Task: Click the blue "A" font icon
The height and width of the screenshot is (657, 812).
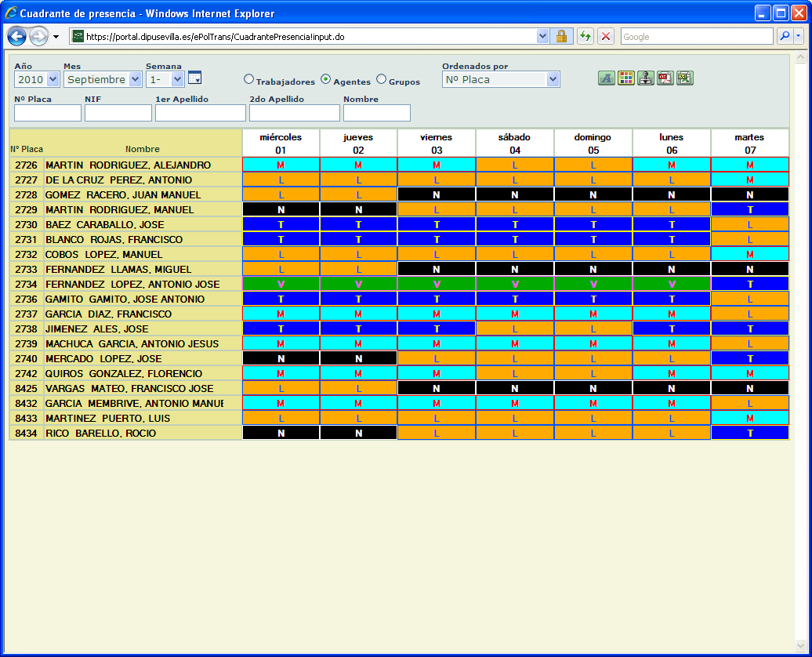Action: pyautogui.click(x=606, y=78)
